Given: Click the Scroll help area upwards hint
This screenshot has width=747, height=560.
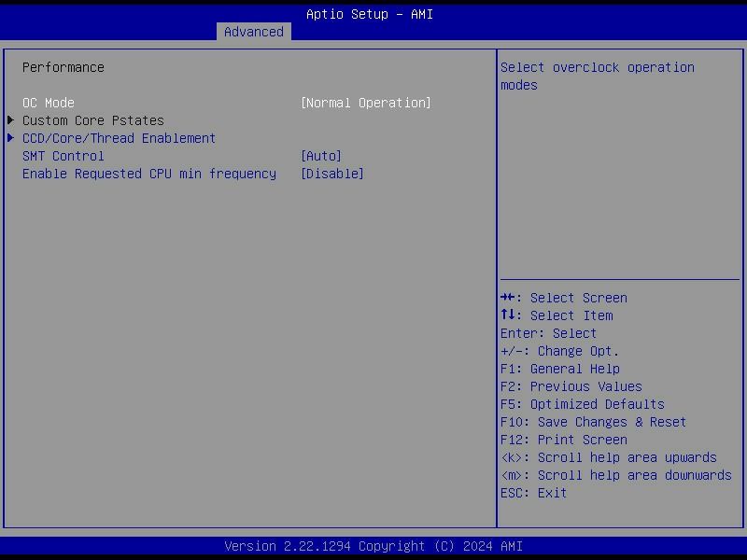Looking at the screenshot, I should pyautogui.click(x=609, y=457).
